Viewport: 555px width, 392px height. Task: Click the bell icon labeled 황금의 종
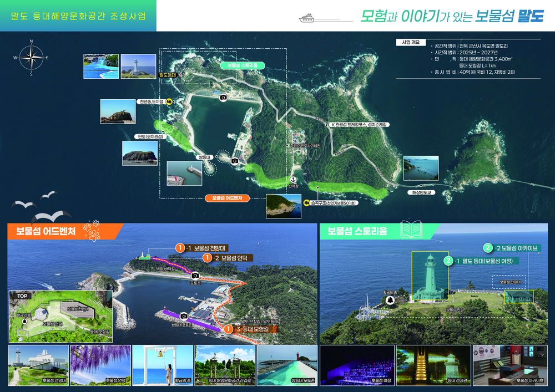click(x=390, y=300)
